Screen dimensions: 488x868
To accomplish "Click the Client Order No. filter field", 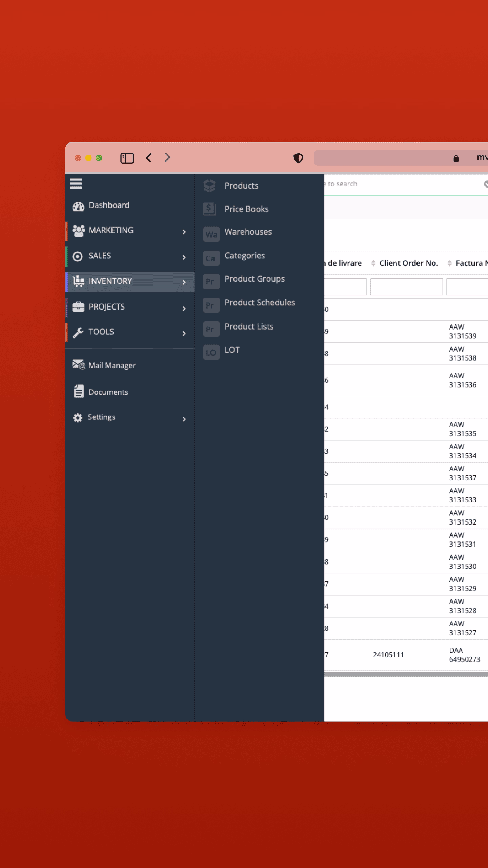I will tap(406, 287).
